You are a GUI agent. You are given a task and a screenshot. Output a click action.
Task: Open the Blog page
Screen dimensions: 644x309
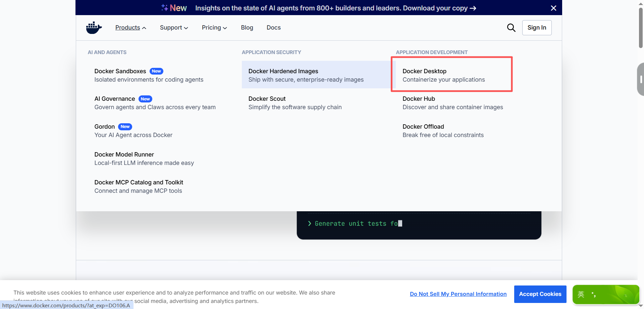pos(247,28)
